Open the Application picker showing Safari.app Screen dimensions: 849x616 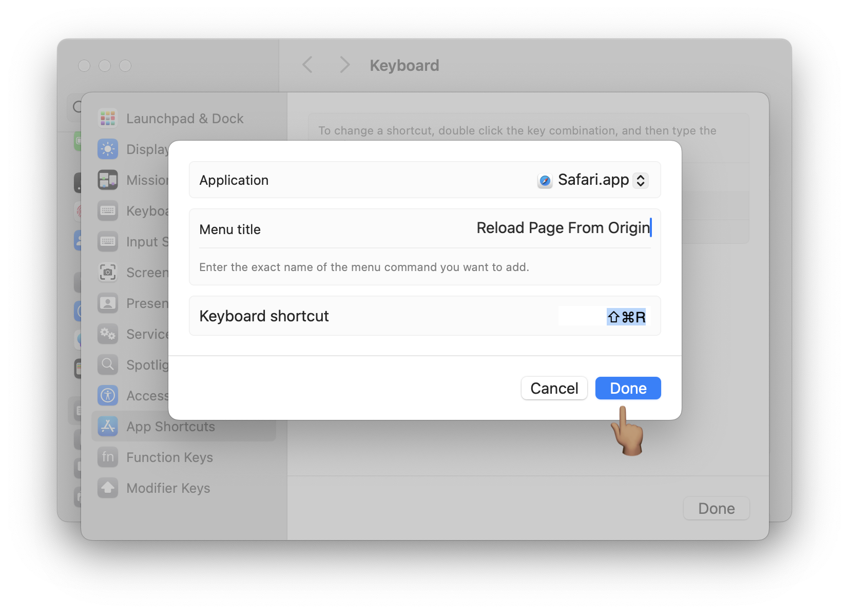click(640, 180)
